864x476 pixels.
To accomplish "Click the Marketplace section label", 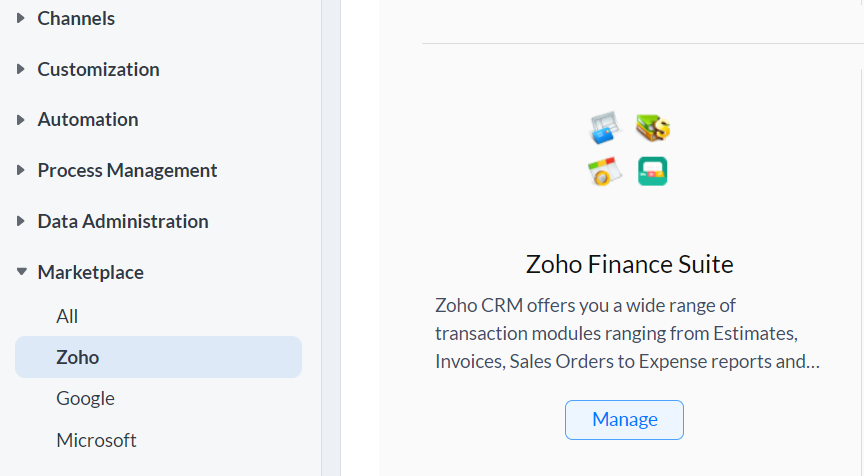I will [90, 272].
